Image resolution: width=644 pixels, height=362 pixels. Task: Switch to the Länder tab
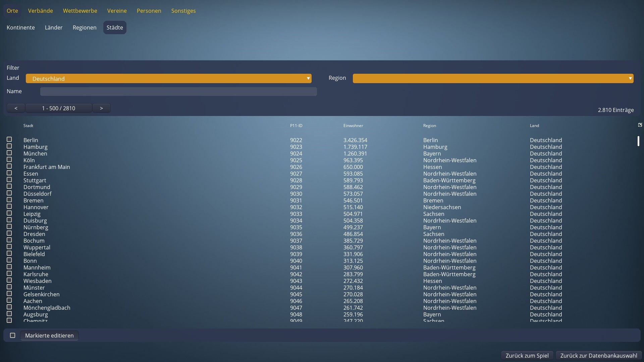53,27
